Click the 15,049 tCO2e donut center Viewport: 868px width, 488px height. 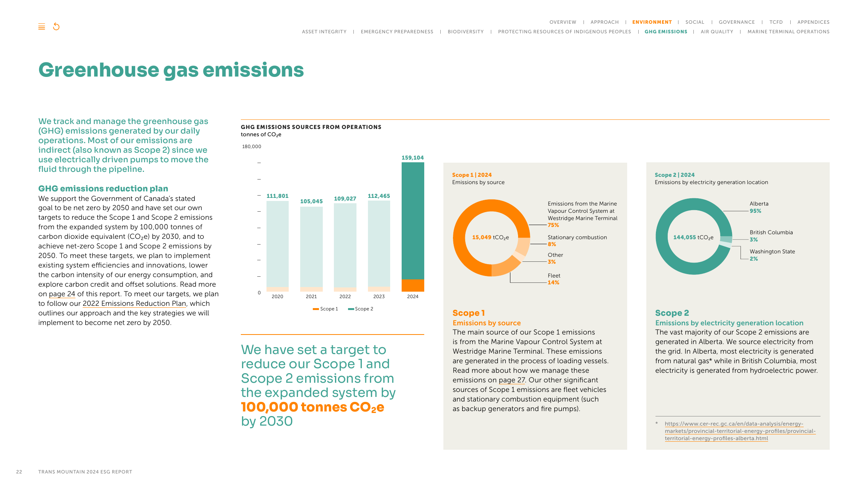click(490, 237)
